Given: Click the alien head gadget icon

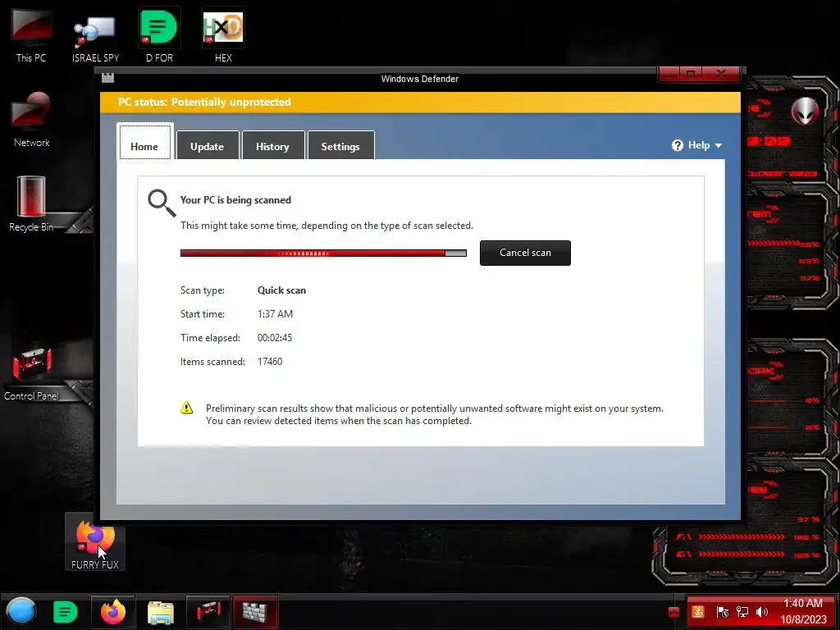Looking at the screenshot, I should [805, 111].
